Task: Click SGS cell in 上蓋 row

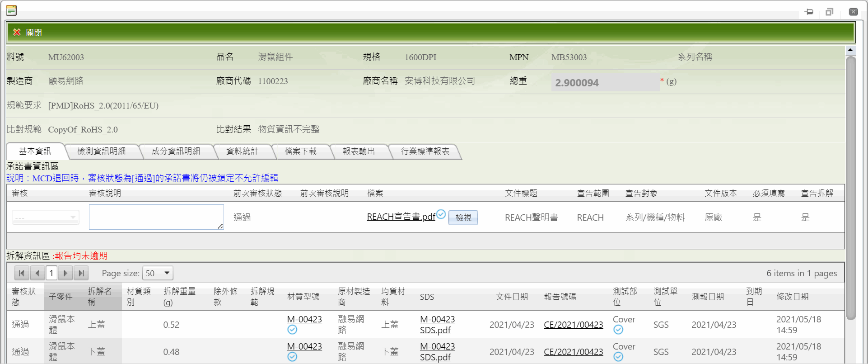Action: pos(661,325)
